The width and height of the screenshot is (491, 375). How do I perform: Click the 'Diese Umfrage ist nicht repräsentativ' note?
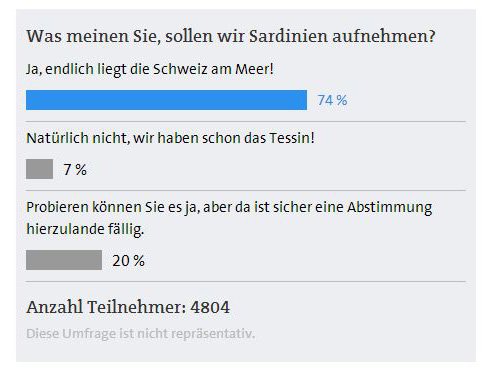coord(141,333)
